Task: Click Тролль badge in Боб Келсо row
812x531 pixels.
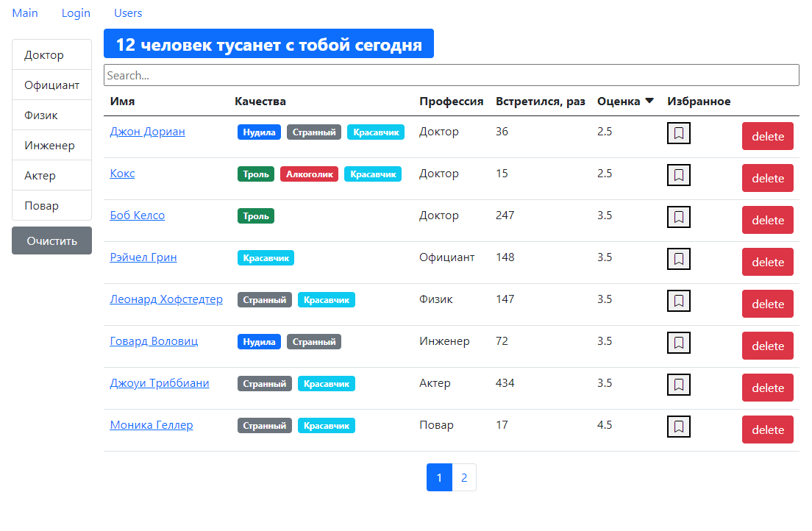Action: click(256, 216)
